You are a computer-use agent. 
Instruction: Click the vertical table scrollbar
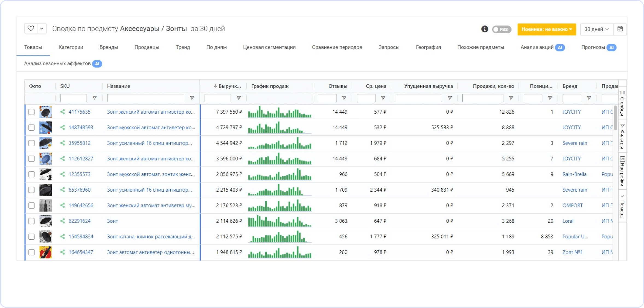point(615,118)
